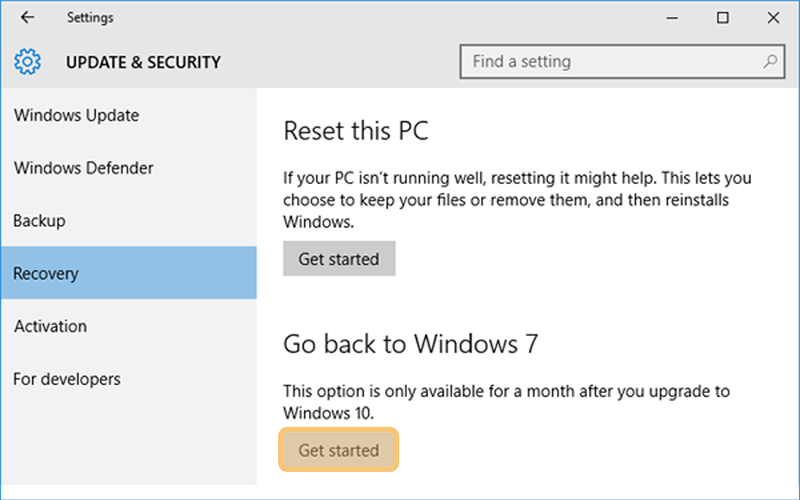This screenshot has width=800, height=500.
Task: Focus the Find a setting search field
Action: pos(622,62)
